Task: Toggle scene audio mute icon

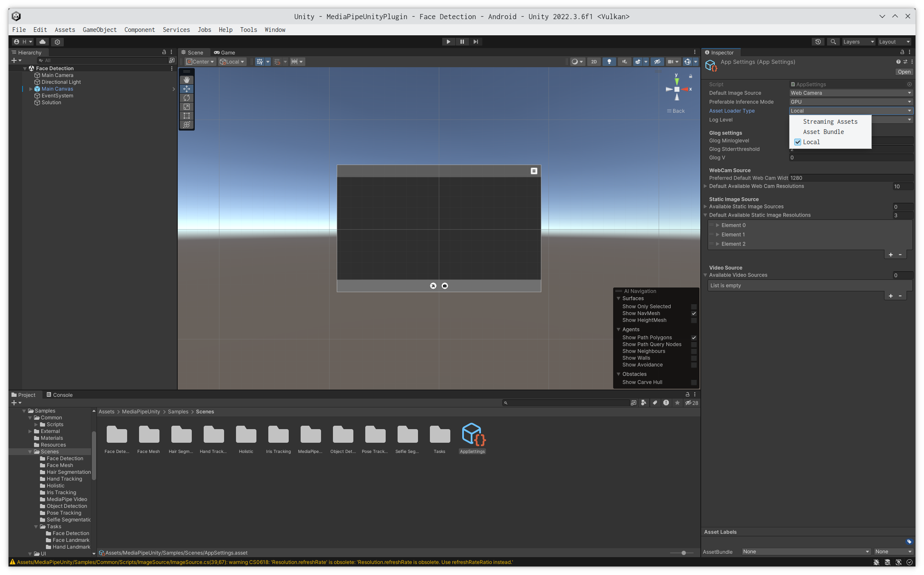Action: [625, 62]
